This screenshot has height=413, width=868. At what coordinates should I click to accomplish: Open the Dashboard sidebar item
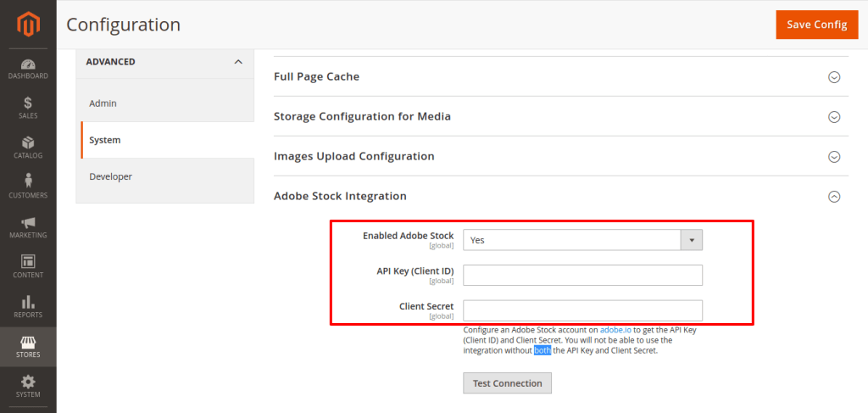click(x=28, y=70)
